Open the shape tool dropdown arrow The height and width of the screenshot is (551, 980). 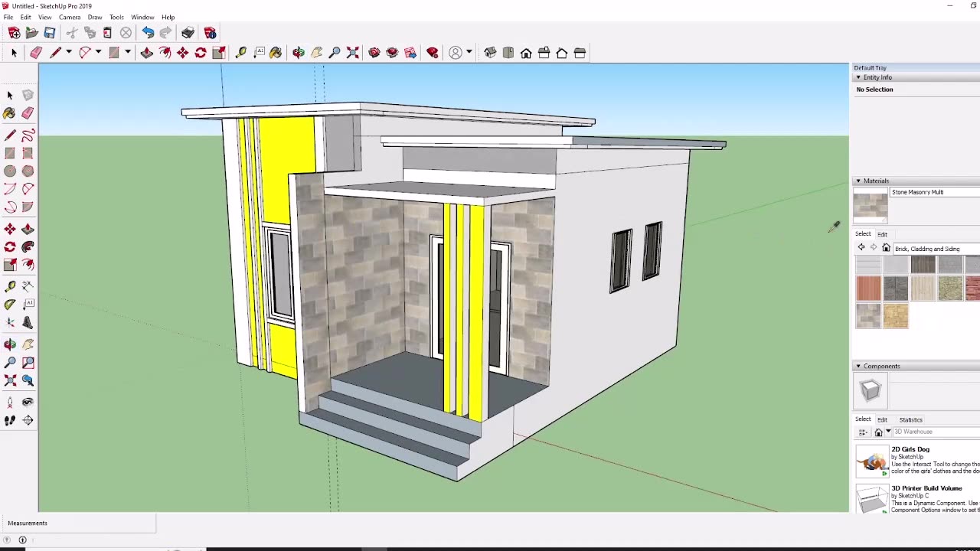pyautogui.click(x=127, y=53)
